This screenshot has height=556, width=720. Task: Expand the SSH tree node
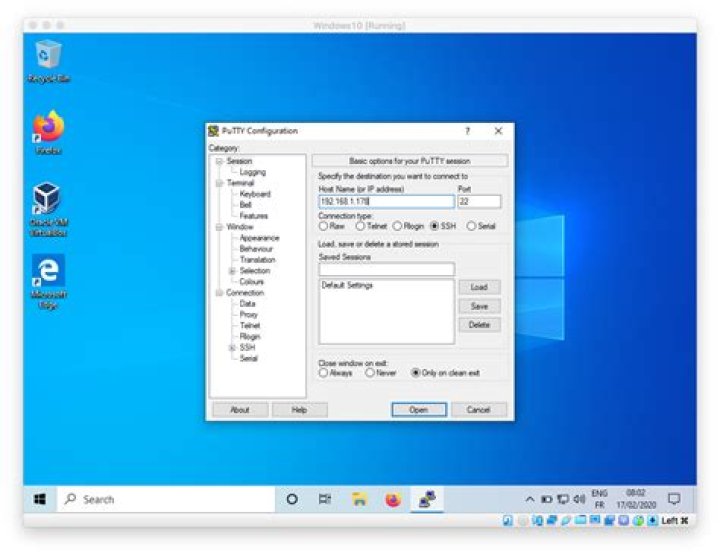(232, 348)
